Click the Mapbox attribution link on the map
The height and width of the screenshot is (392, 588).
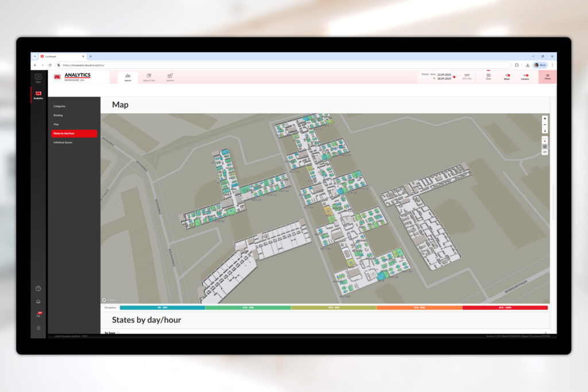pos(111,299)
